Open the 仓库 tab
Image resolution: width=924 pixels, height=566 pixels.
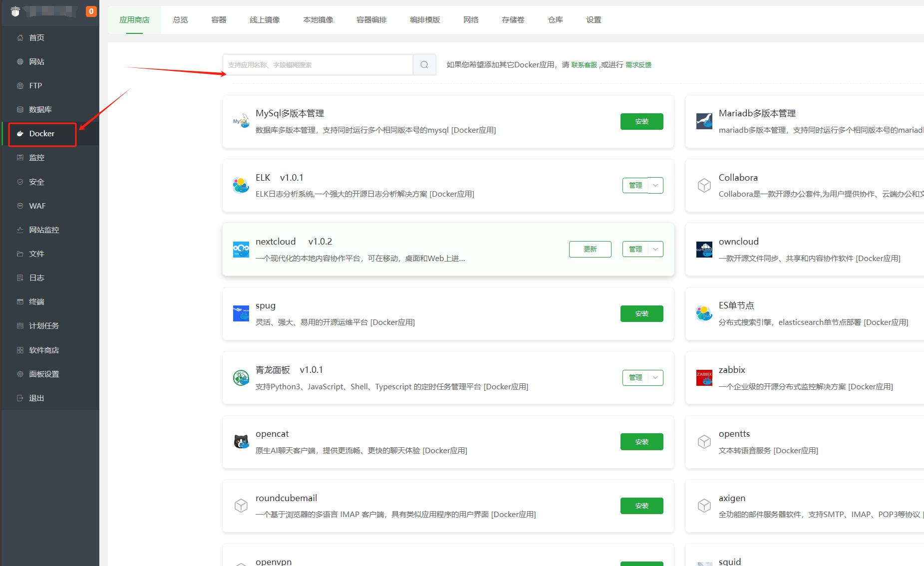pos(555,20)
